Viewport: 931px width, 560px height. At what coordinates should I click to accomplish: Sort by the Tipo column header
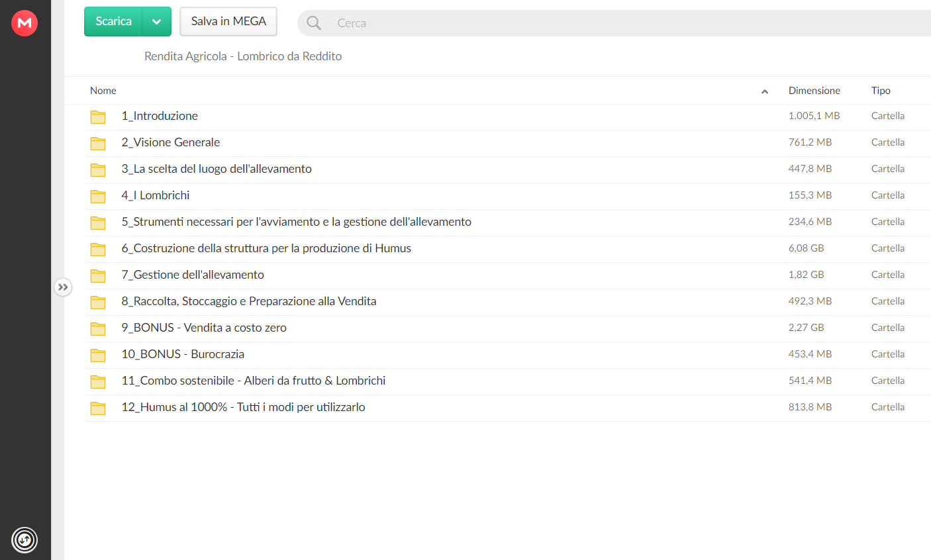(x=881, y=91)
